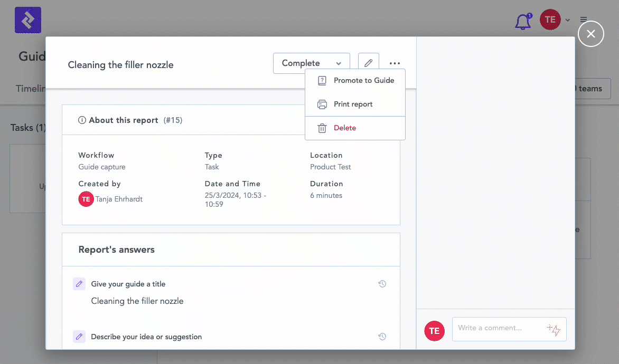Expand the Complete status dropdown
The image size is (619, 364).
pos(311,63)
